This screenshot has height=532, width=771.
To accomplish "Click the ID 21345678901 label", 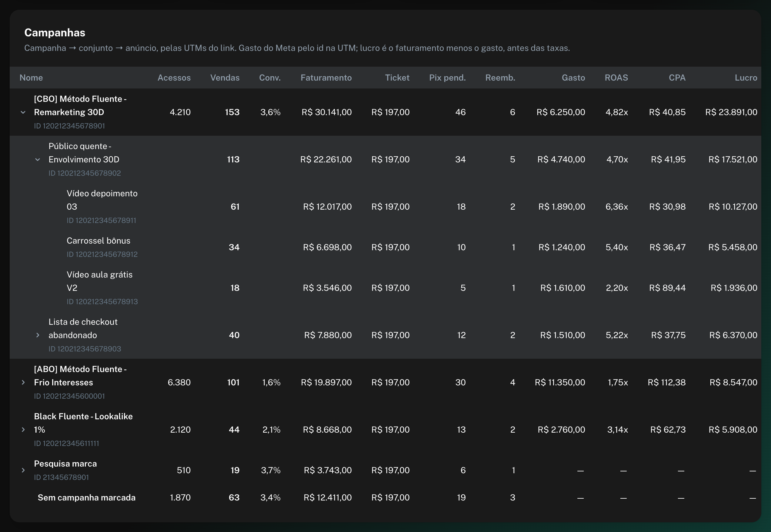I will pyautogui.click(x=61, y=478).
